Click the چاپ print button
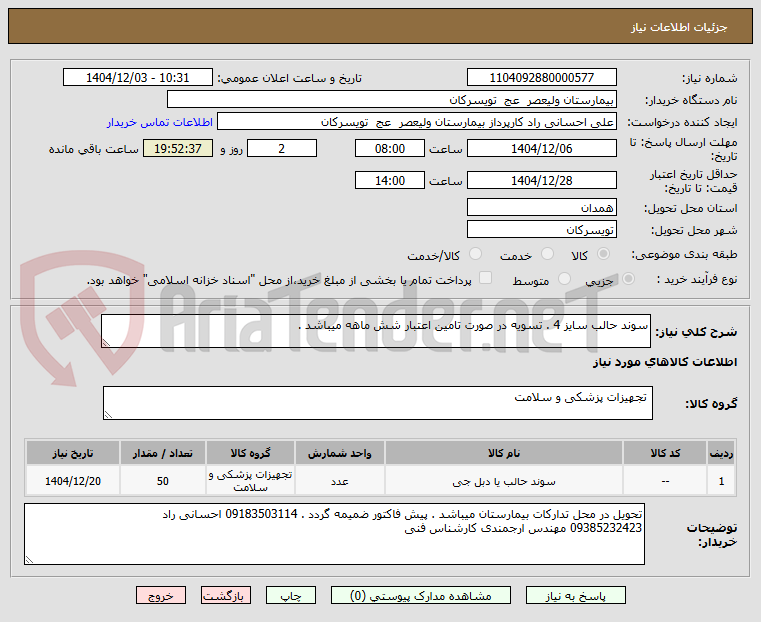Viewport: 761px width, 622px height. pos(291,596)
